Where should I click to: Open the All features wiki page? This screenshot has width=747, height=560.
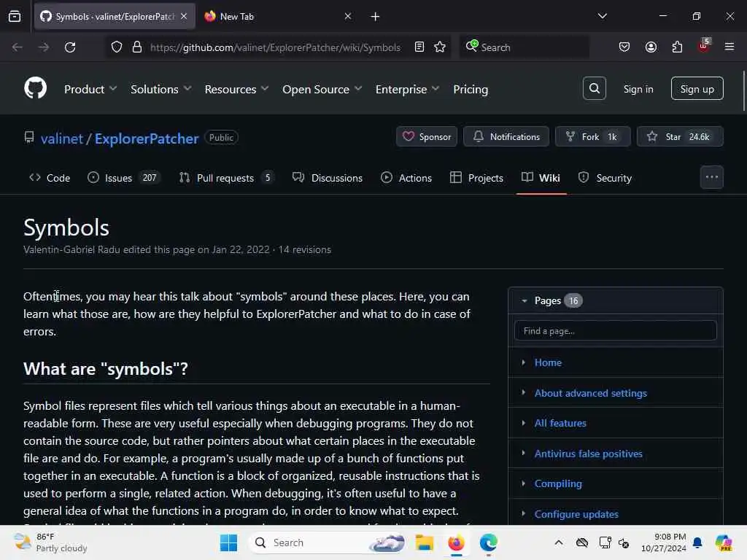click(x=560, y=423)
